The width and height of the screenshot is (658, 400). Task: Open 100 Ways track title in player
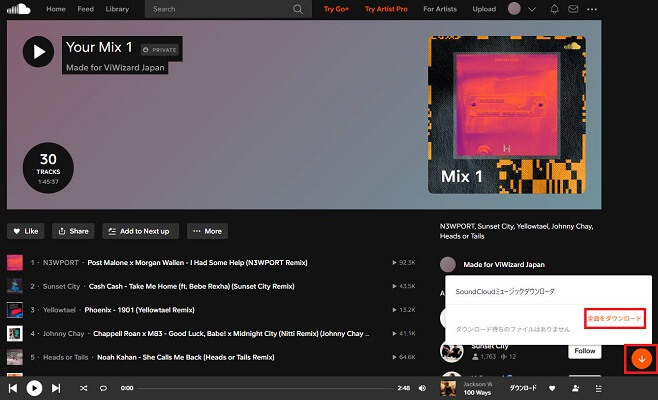tap(477, 393)
